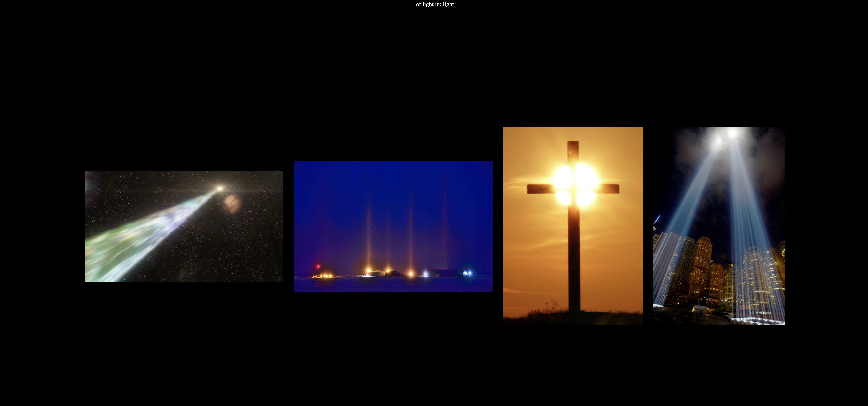The width and height of the screenshot is (868, 406).
Task: Click the left arm of the cross
Action: tap(539, 189)
